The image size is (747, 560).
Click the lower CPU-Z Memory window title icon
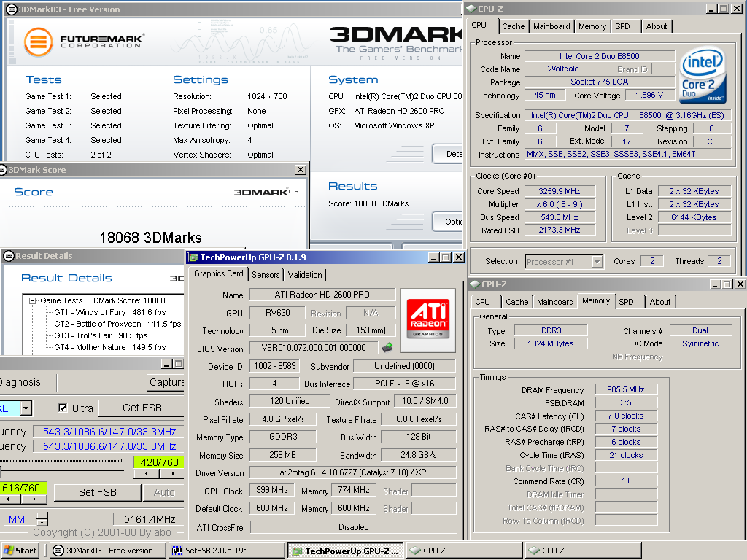474,284
